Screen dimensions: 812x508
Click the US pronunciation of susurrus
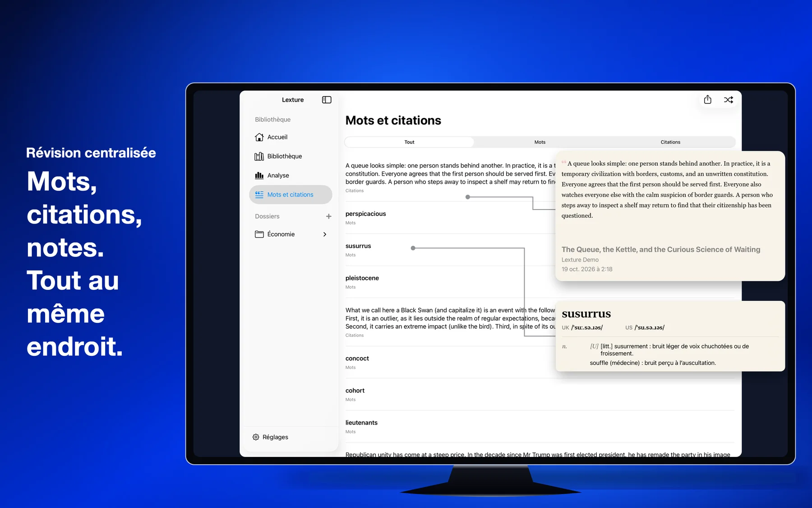point(645,327)
